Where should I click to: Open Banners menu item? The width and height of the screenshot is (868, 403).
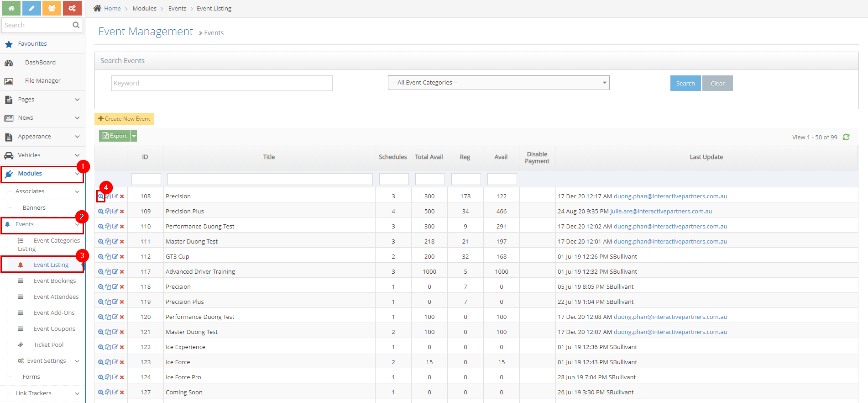[x=34, y=208]
